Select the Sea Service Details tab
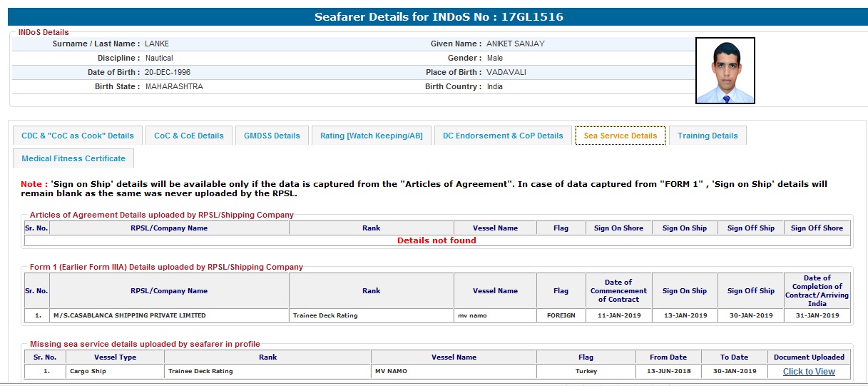Image resolution: width=868 pixels, height=386 pixels. point(620,136)
